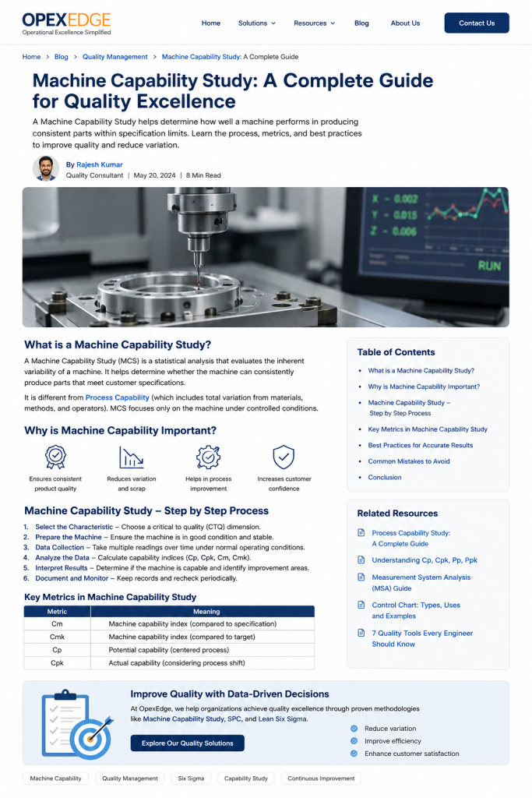
Task: Follow the Process Capability inline link
Action: (117, 397)
